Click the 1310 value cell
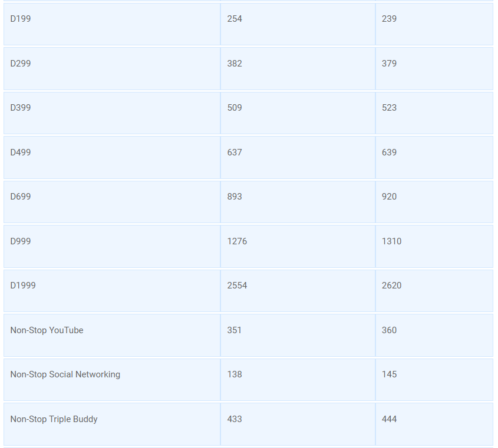 coord(434,246)
